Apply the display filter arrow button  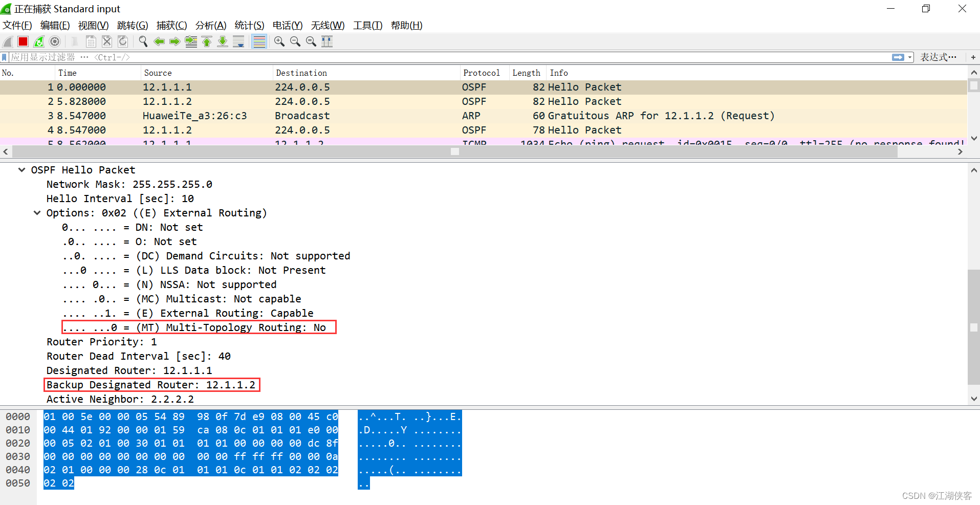click(x=898, y=57)
